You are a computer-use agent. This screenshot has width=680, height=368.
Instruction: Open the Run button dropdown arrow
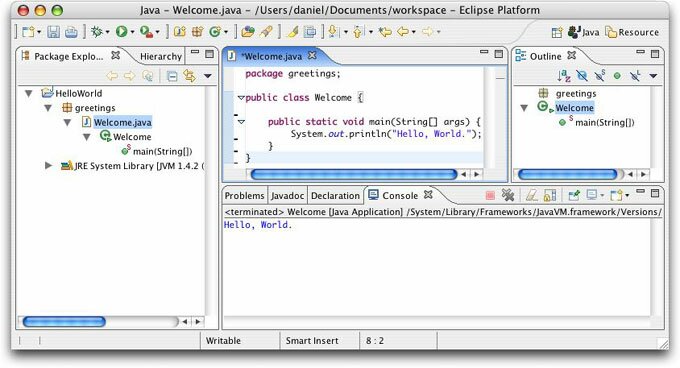(132, 32)
